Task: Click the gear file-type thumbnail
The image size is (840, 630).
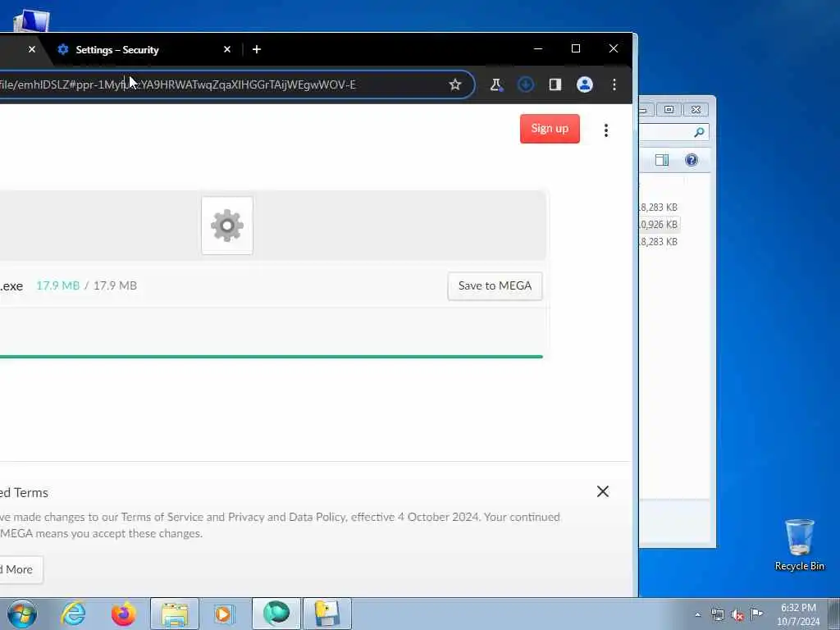Action: [x=227, y=226]
